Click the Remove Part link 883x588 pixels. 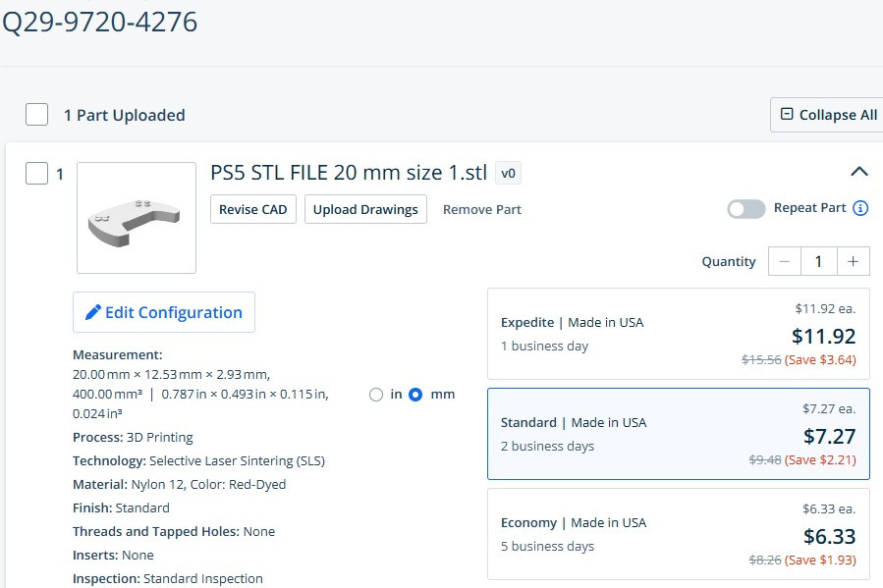click(481, 209)
